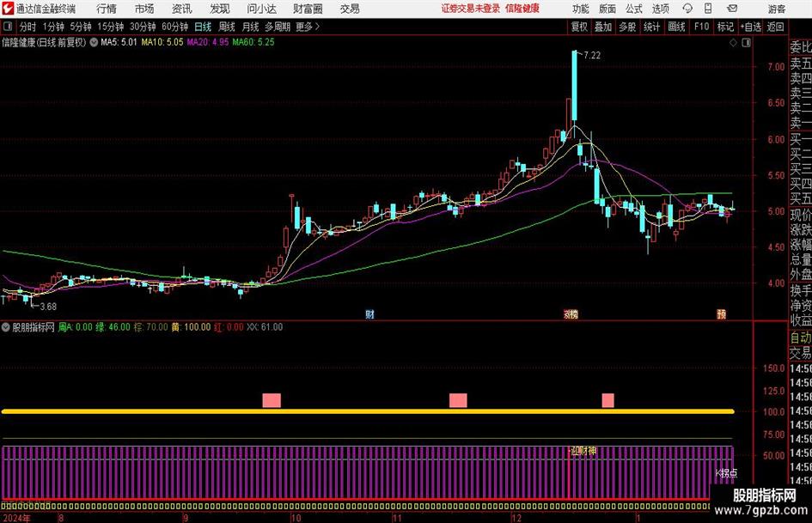This screenshot has height=523, width=812.
Task: Click the MA20: 4.95 indicator label
Action: tap(208, 42)
